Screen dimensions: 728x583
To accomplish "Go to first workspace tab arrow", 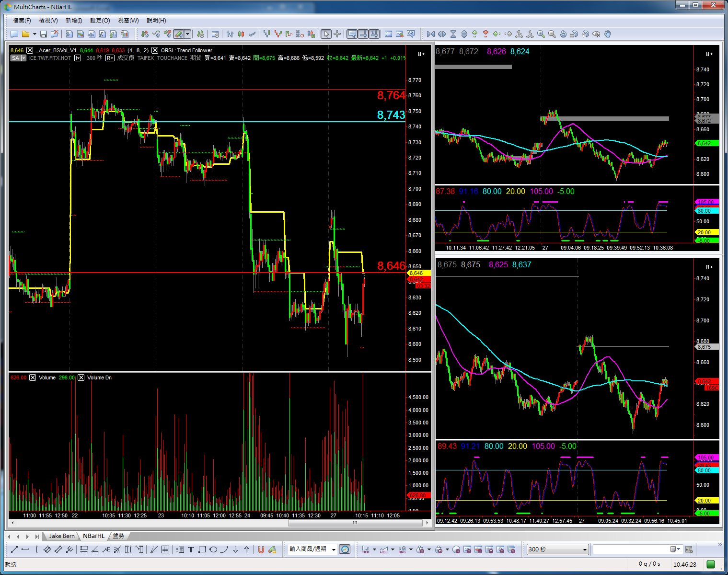I will tap(9, 537).
